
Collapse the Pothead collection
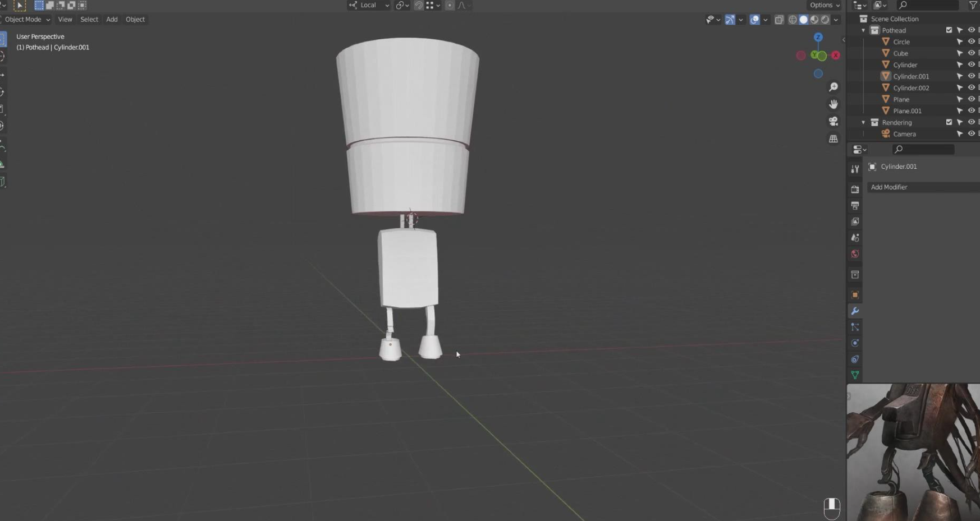(x=863, y=30)
